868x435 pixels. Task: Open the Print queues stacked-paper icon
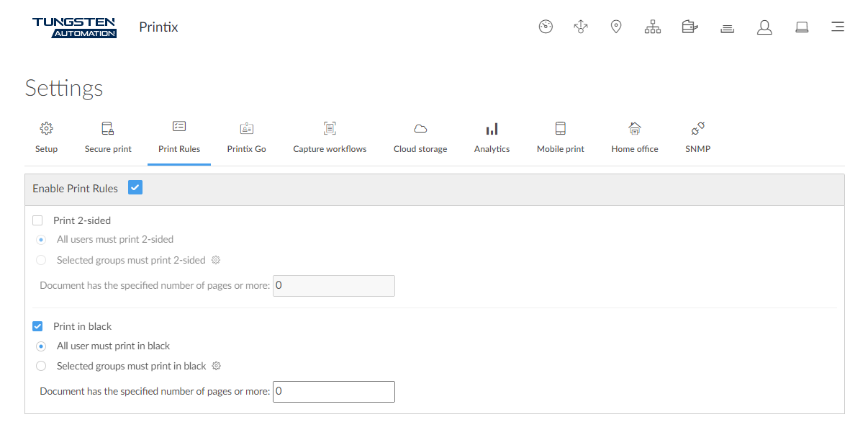(x=727, y=28)
